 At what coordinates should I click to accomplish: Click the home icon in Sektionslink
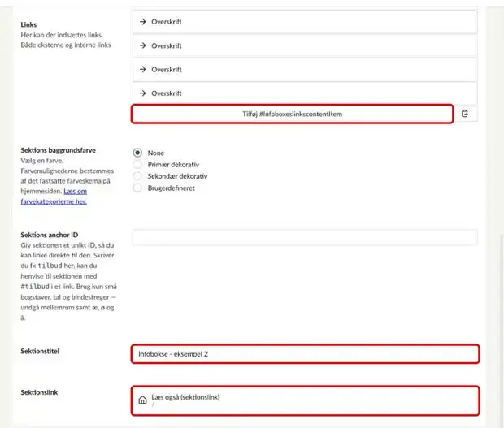(x=142, y=400)
